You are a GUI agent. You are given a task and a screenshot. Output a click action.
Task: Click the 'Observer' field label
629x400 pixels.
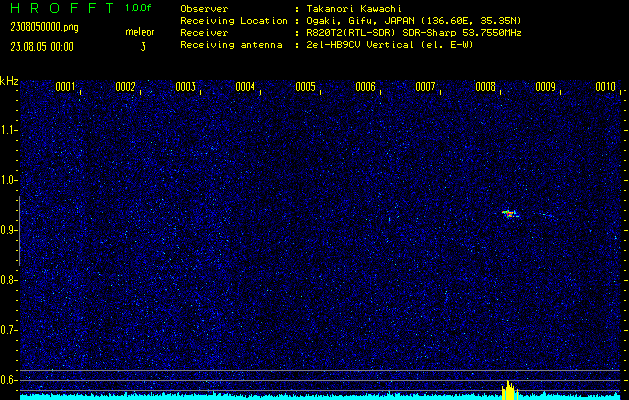coord(204,8)
